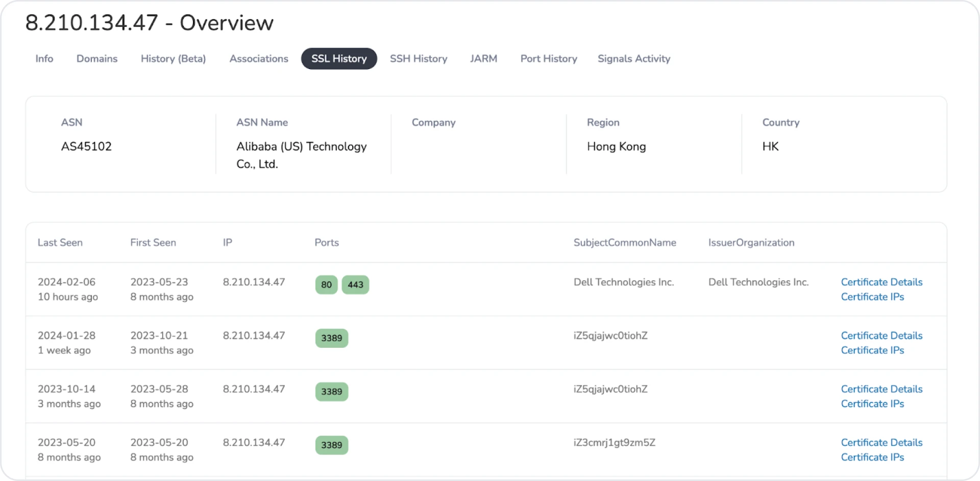View the Signals Activity tab

coord(634,59)
